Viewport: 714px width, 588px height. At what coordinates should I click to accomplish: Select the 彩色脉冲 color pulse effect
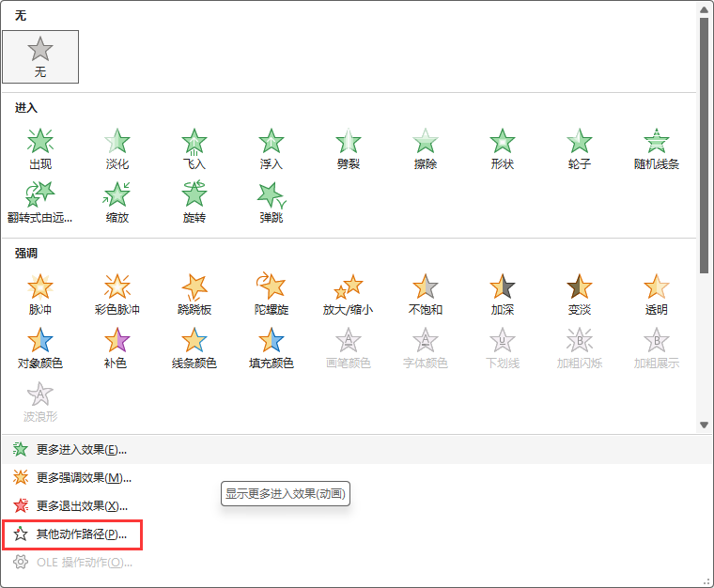click(x=117, y=294)
